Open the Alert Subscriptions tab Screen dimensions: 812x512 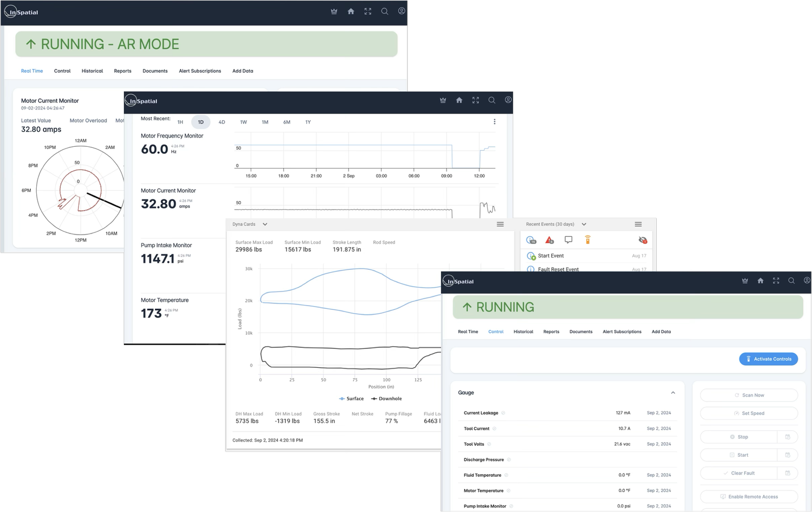coord(622,331)
